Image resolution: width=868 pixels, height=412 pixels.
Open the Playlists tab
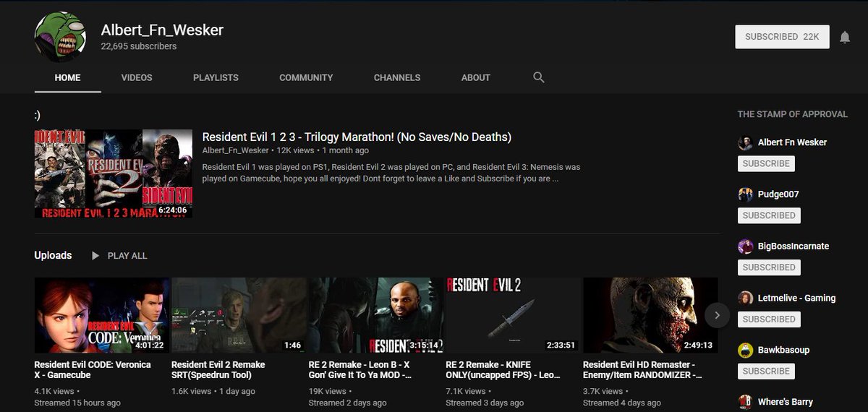216,77
